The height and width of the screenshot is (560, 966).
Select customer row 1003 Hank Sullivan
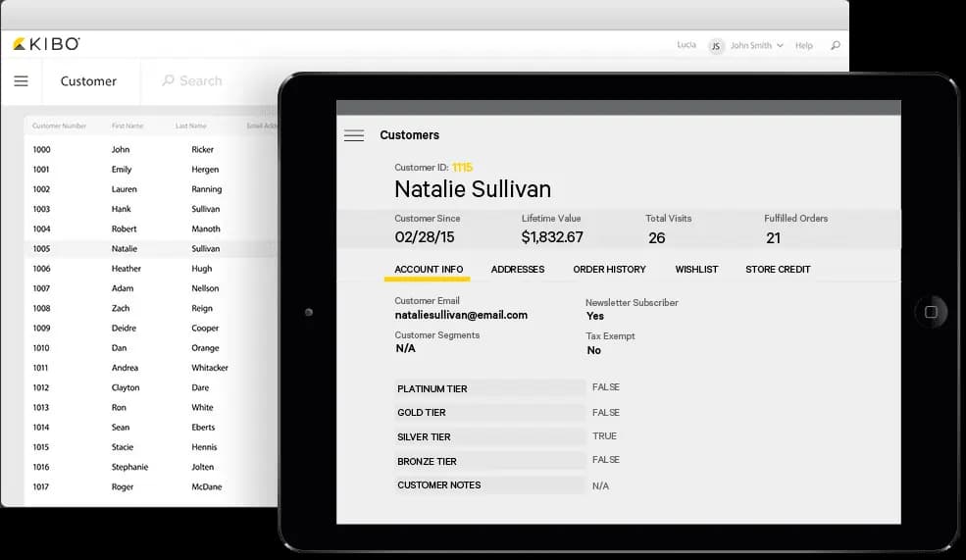[151, 209]
